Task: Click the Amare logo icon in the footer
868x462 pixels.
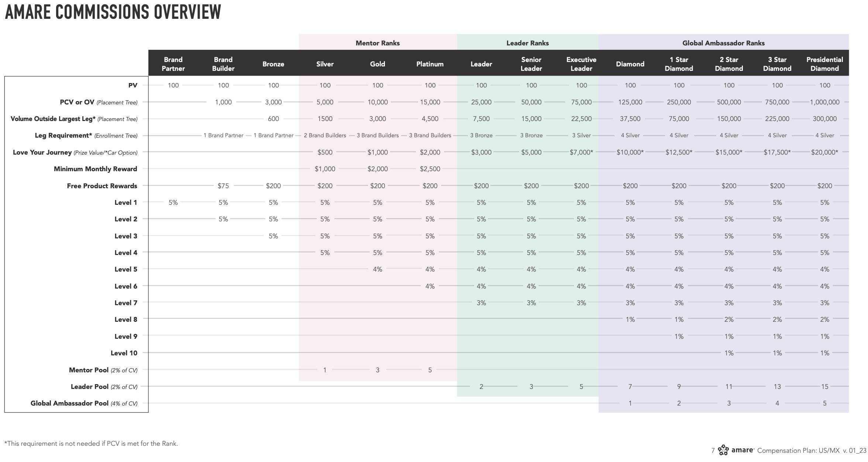Action: coord(723,450)
